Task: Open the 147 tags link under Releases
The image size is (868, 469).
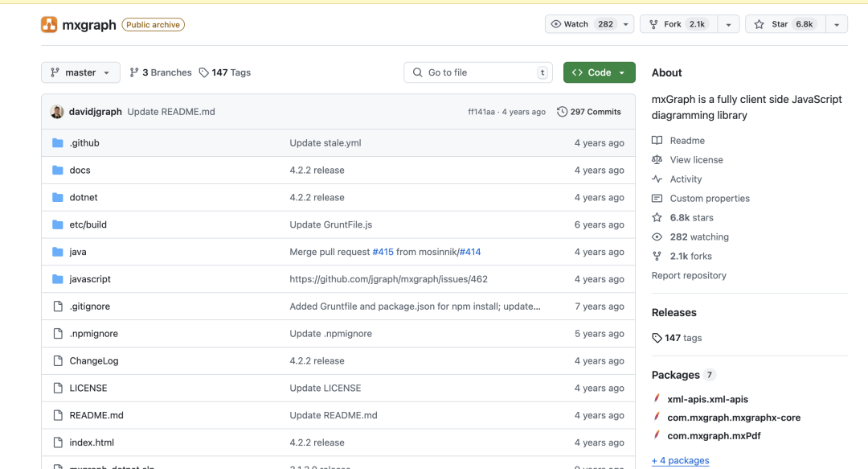Action: click(x=677, y=338)
